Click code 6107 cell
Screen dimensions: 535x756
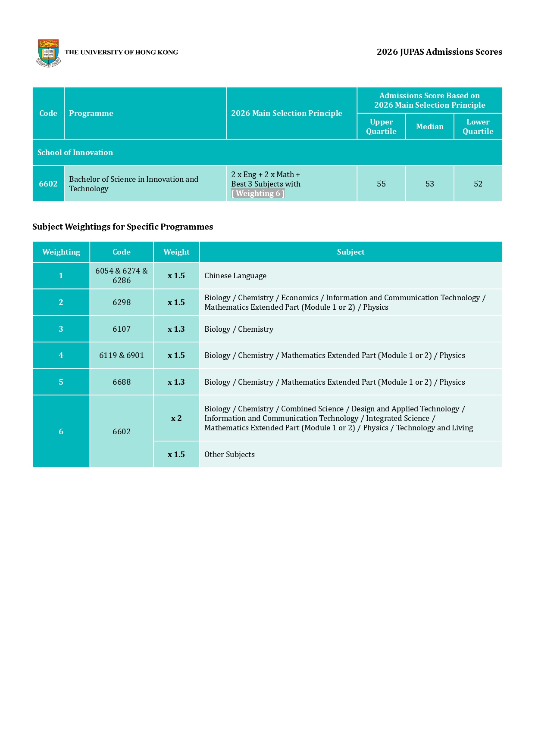pos(122,329)
